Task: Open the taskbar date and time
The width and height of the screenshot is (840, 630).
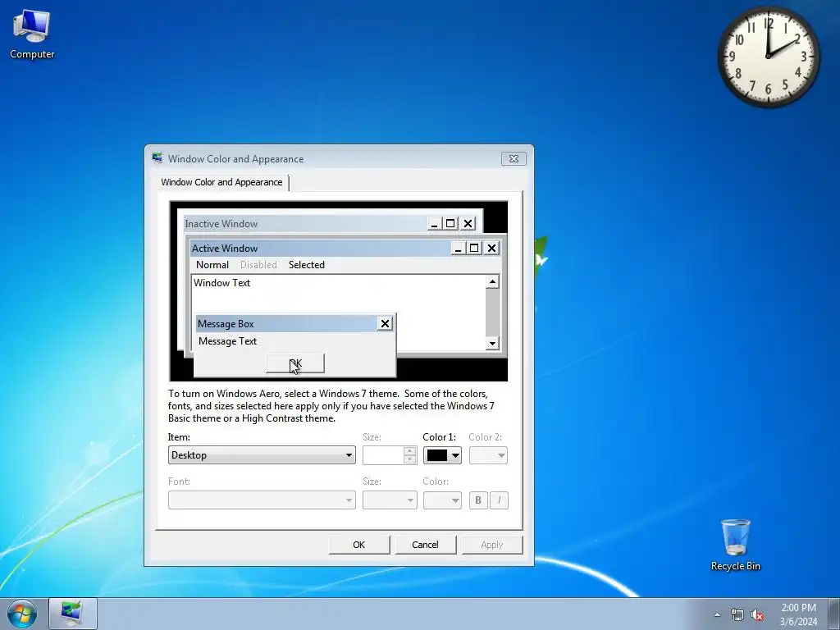Action: (798, 614)
